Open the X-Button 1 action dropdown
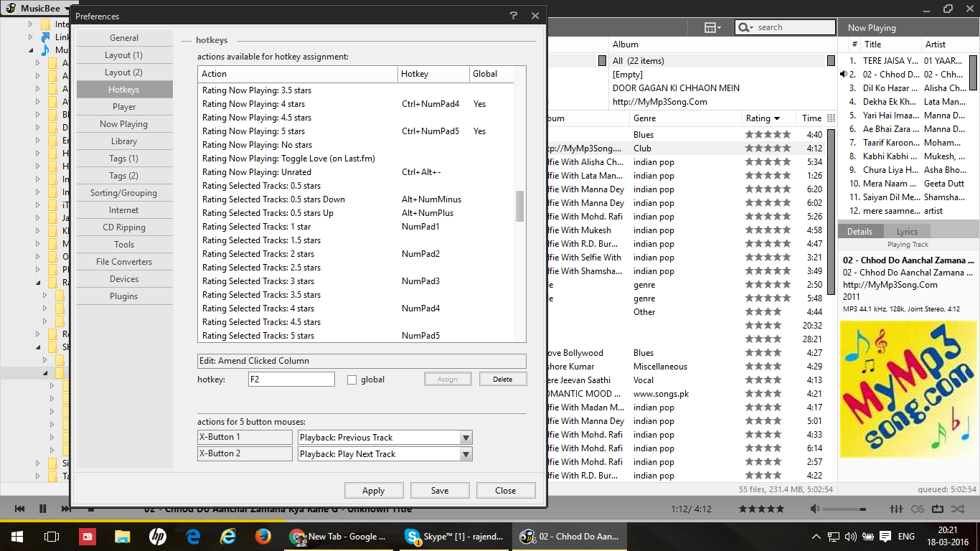This screenshot has height=551, width=980. (466, 437)
